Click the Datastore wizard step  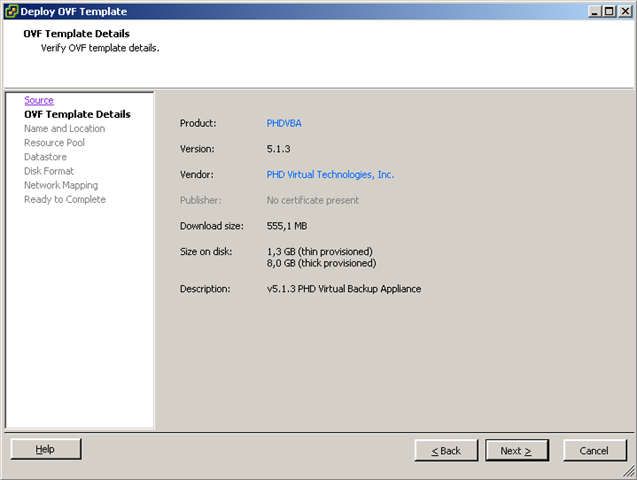pyautogui.click(x=45, y=157)
